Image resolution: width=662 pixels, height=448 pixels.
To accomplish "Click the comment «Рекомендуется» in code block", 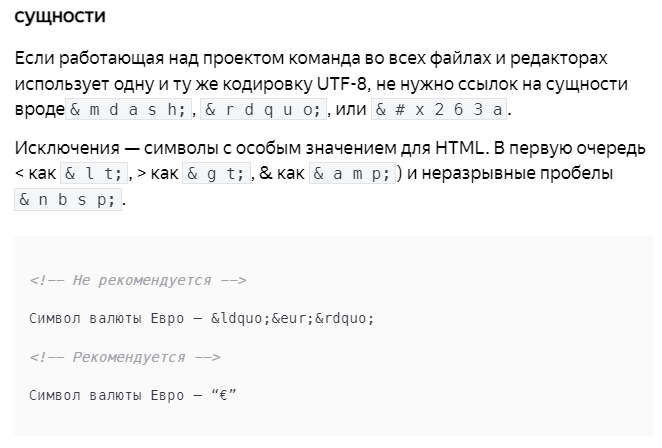I will point(125,357).
